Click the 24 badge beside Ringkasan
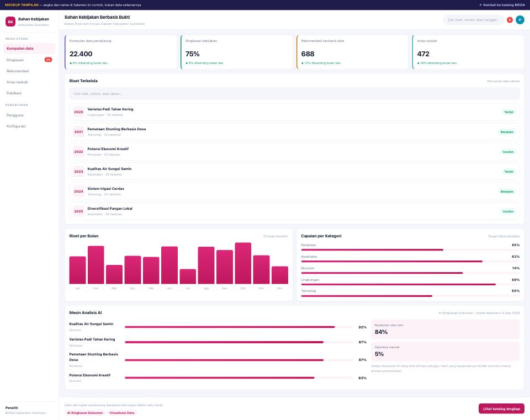 [x=49, y=60]
